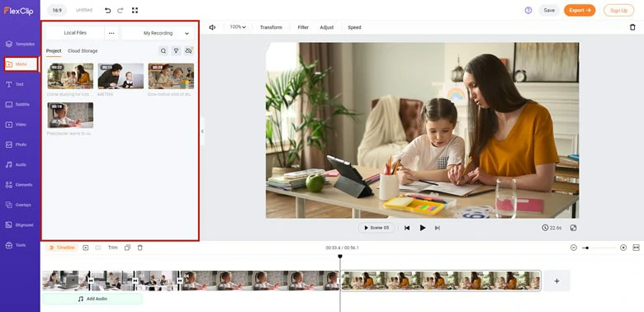Select the 00:22 Online studying media thumbnail
Image resolution: width=644 pixels, height=312 pixels.
coord(70,76)
